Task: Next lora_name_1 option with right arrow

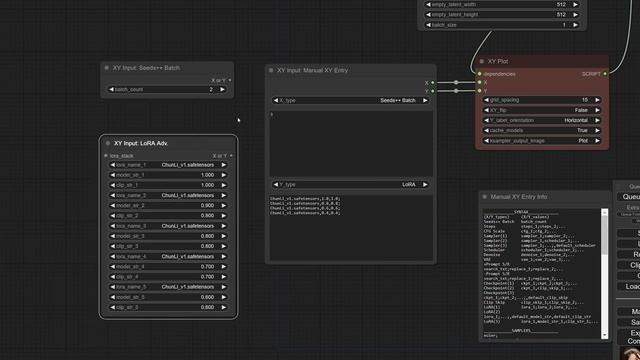Action: [x=224, y=165]
